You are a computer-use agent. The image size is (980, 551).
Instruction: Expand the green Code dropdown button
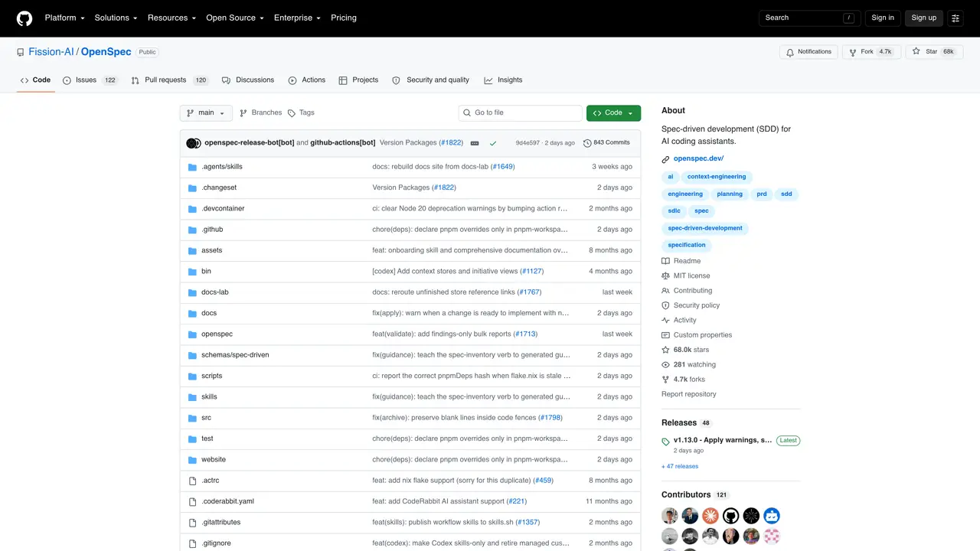point(613,112)
